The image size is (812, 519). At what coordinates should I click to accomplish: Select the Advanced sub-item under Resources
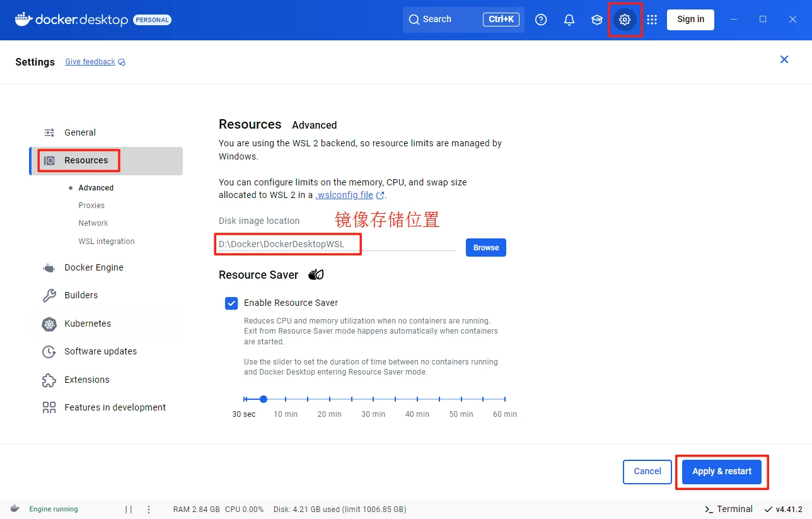(96, 188)
